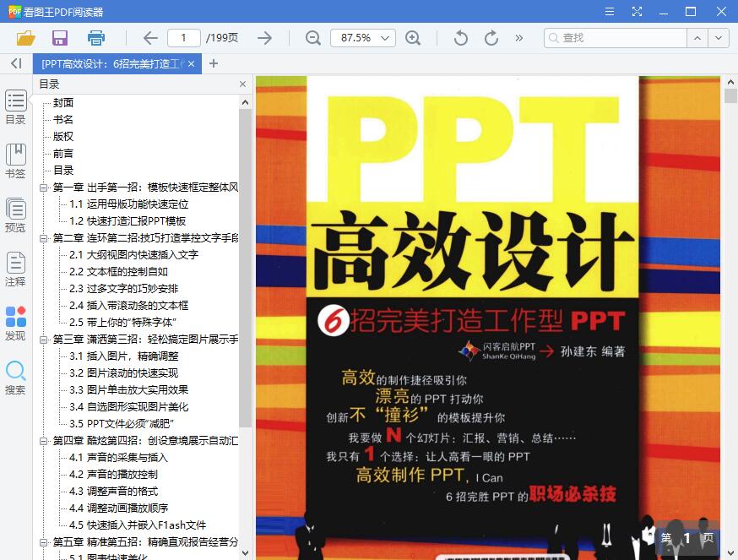The height and width of the screenshot is (560, 738).
Task: Open the 预览 thumbnails preview panel
Action: coord(15,215)
